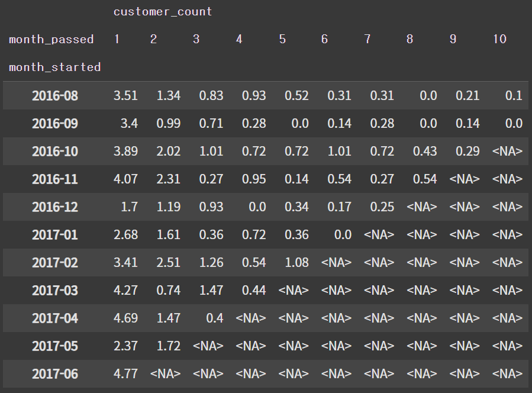Click the 2016-12 row label
Image resolution: width=532 pixels, height=393 pixels.
(55, 207)
